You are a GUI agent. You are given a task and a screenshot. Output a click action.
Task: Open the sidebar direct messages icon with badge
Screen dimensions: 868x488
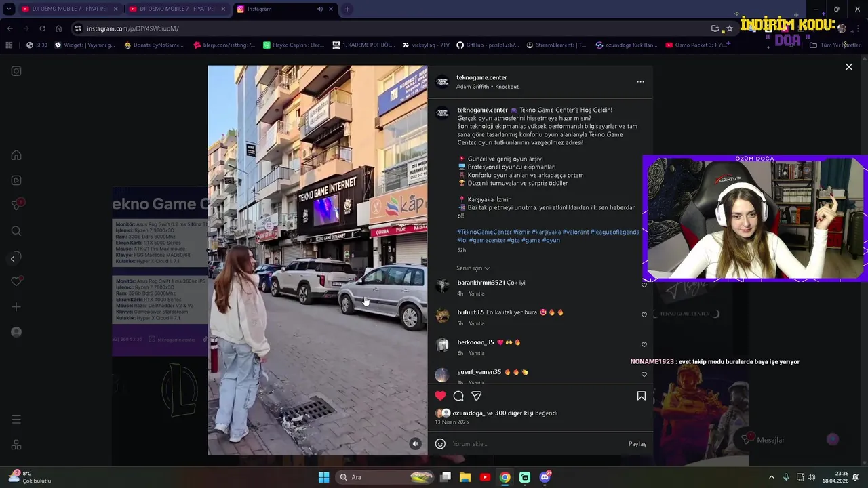pos(16,205)
